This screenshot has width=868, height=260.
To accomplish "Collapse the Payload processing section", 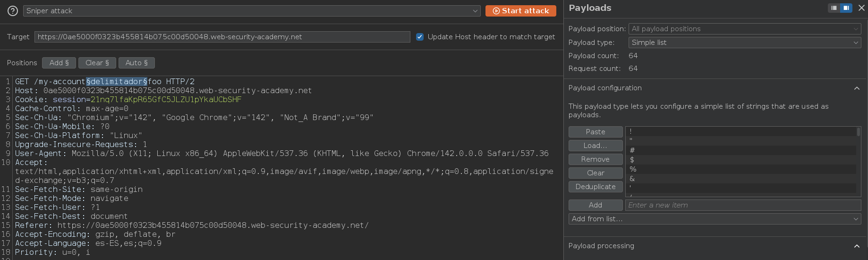I will (857, 246).
